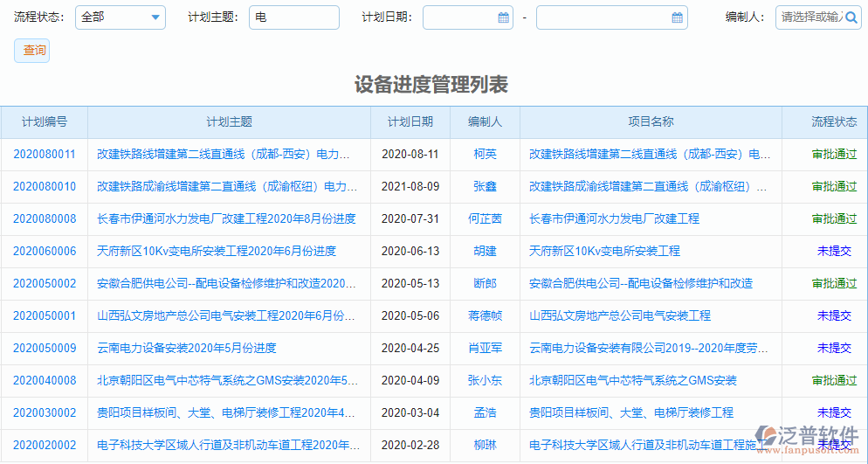Open the start date calendar picker icon
Image resolution: width=868 pixels, height=464 pixels.
coord(503,17)
